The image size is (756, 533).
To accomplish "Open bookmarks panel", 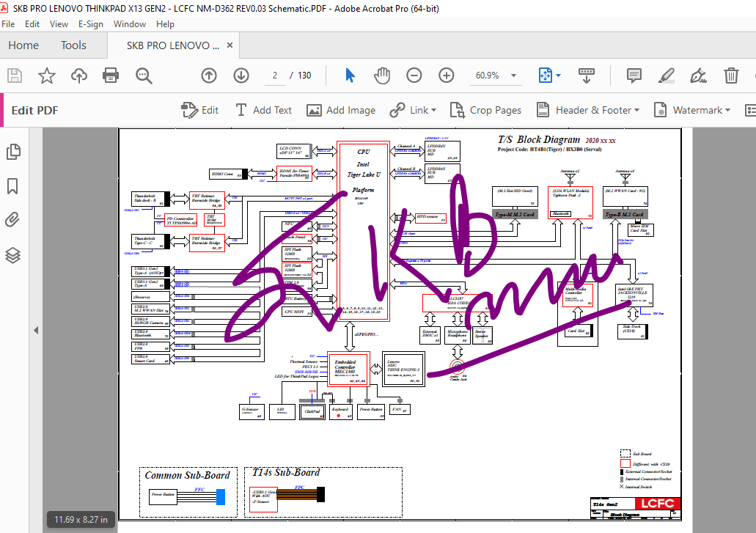I will click(12, 186).
